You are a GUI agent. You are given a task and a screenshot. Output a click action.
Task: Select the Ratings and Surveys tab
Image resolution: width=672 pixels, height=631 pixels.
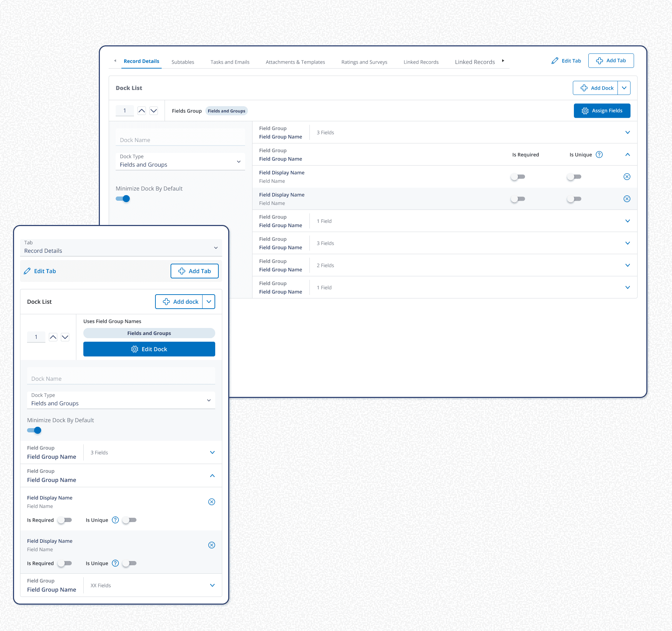(364, 62)
